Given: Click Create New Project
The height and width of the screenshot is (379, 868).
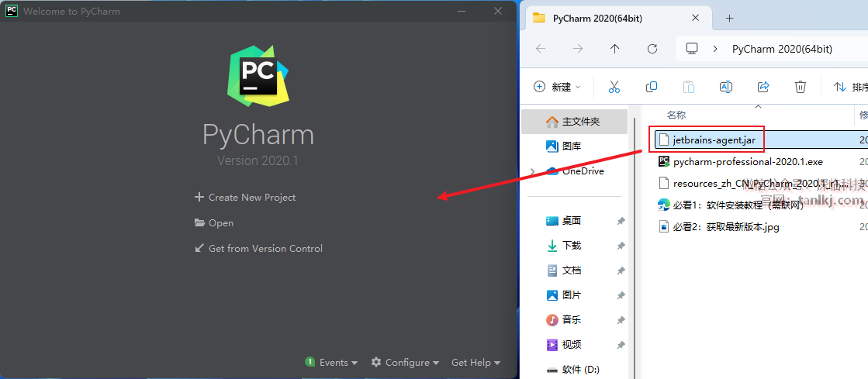Looking at the screenshot, I should click(245, 198).
